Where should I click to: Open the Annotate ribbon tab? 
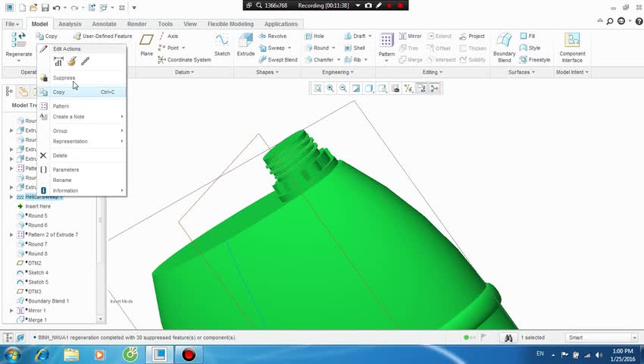104,24
